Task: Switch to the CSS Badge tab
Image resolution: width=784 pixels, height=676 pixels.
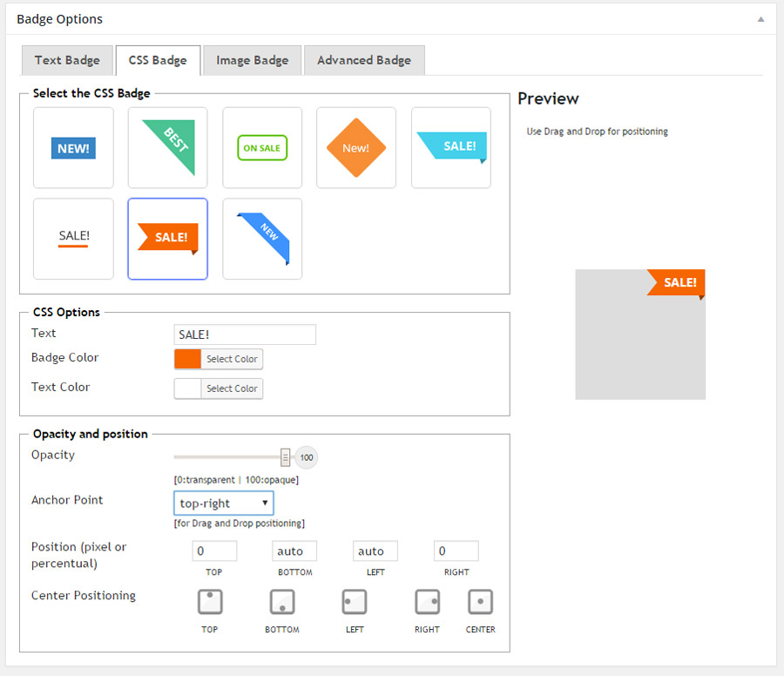Action: click(158, 60)
